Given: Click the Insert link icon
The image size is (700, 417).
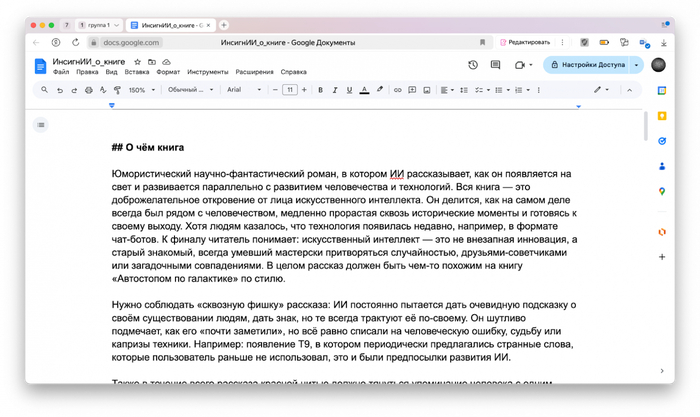Looking at the screenshot, I should (397, 90).
